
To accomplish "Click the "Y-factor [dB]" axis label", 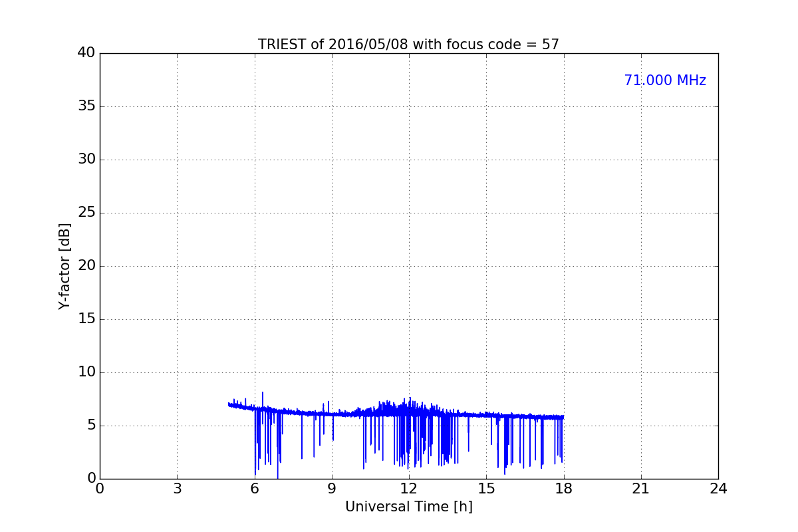I will [x=65, y=266].
